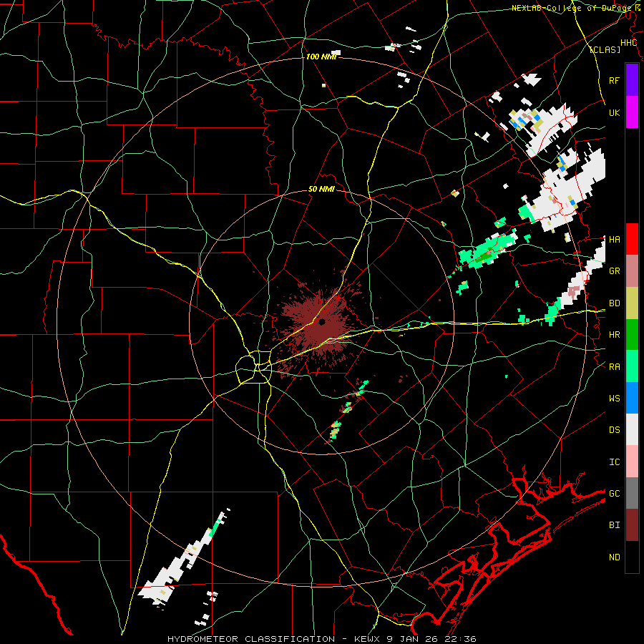The height and width of the screenshot is (644, 644).
Task: Click the HA red legend swatch
Action: 632,239
